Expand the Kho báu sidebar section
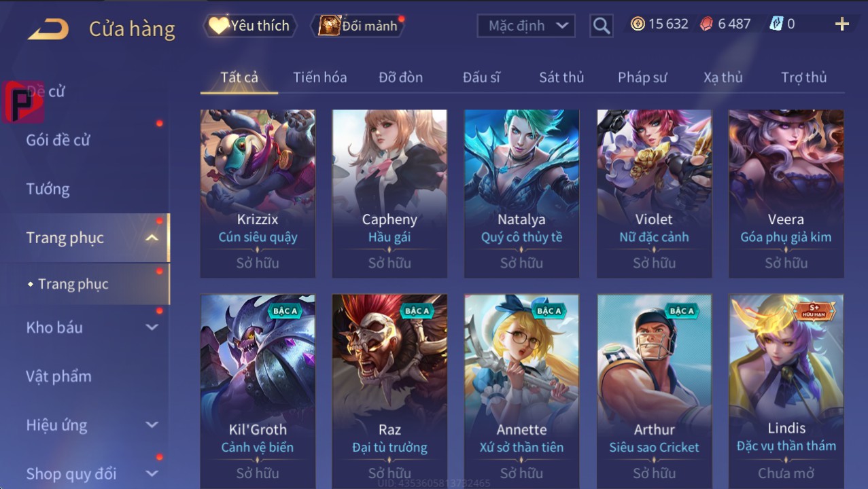Image resolution: width=868 pixels, height=489 pixels. pos(152,327)
